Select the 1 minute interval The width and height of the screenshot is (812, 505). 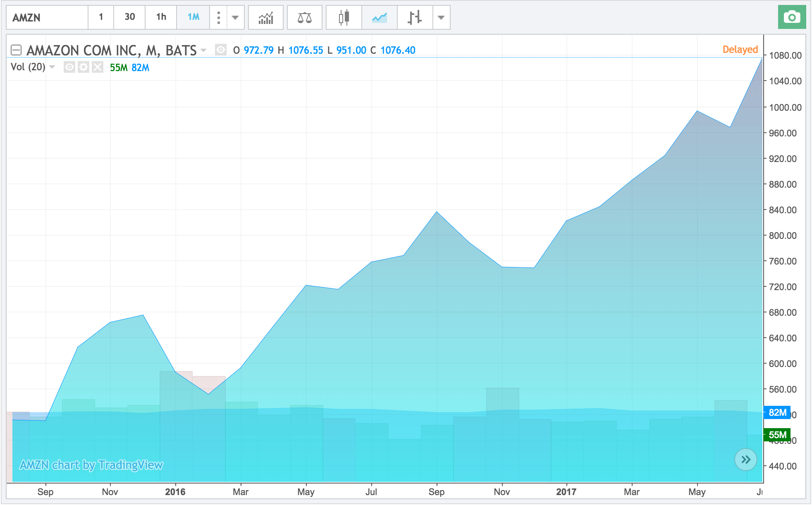tap(101, 17)
